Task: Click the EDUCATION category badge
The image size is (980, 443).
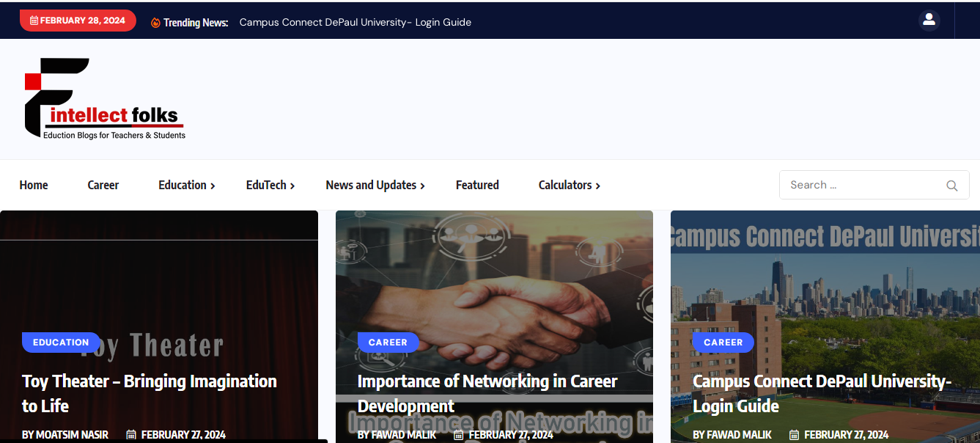Action: pyautogui.click(x=61, y=343)
